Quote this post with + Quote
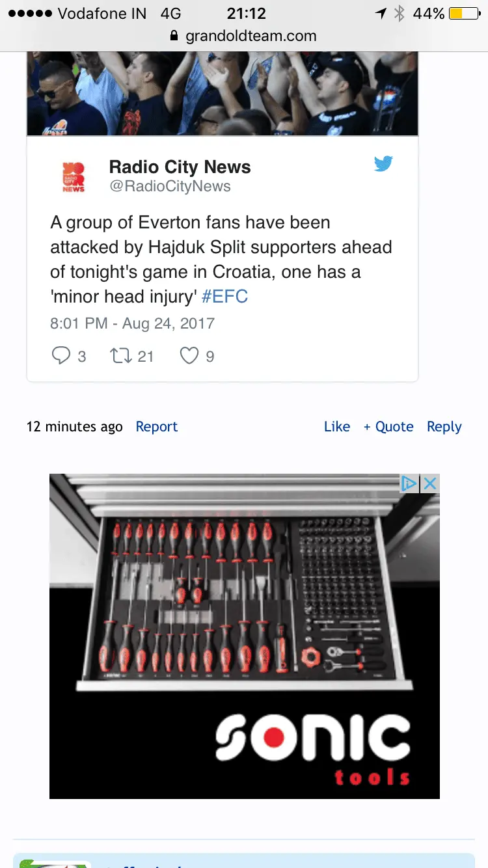The image size is (488, 868). click(388, 427)
